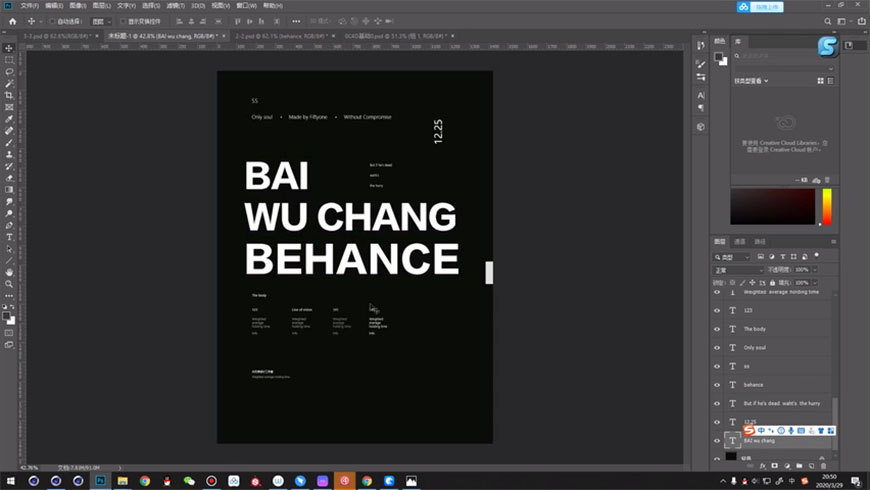
Task: Add a layer mask icon
Action: tap(775, 466)
